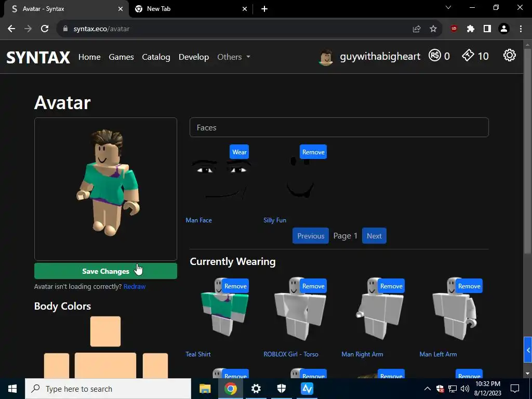Open the tab search chevron in title bar
Screen dimensions: 532x399
click(448, 7)
